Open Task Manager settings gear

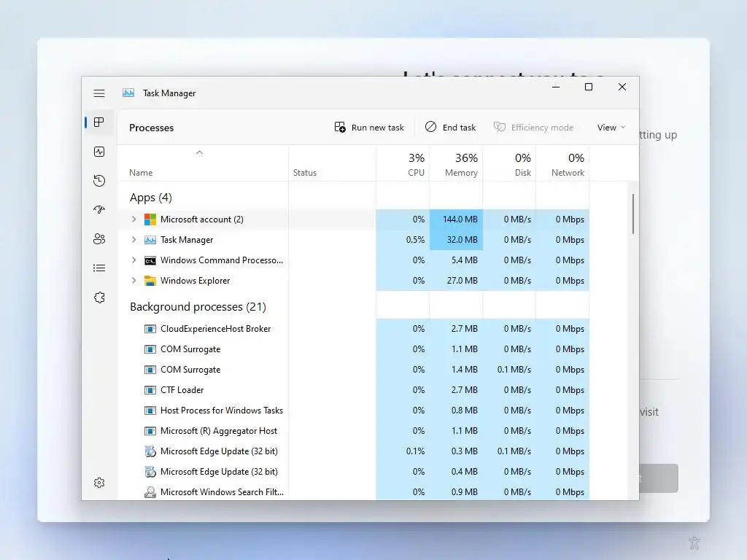(99, 483)
